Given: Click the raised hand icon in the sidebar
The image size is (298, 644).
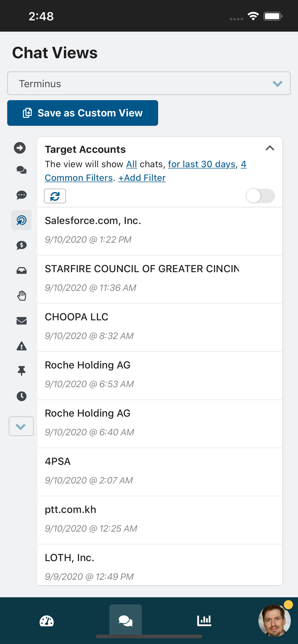Looking at the screenshot, I should pyautogui.click(x=22, y=296).
